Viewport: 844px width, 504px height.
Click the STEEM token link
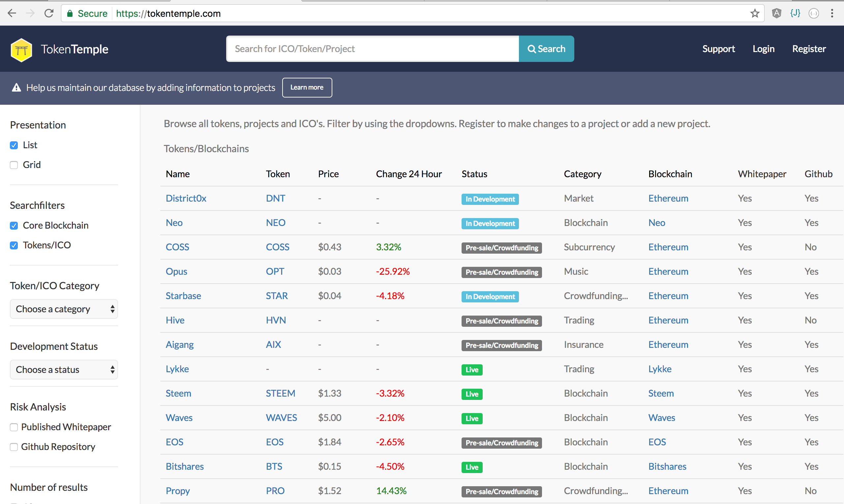click(x=281, y=393)
